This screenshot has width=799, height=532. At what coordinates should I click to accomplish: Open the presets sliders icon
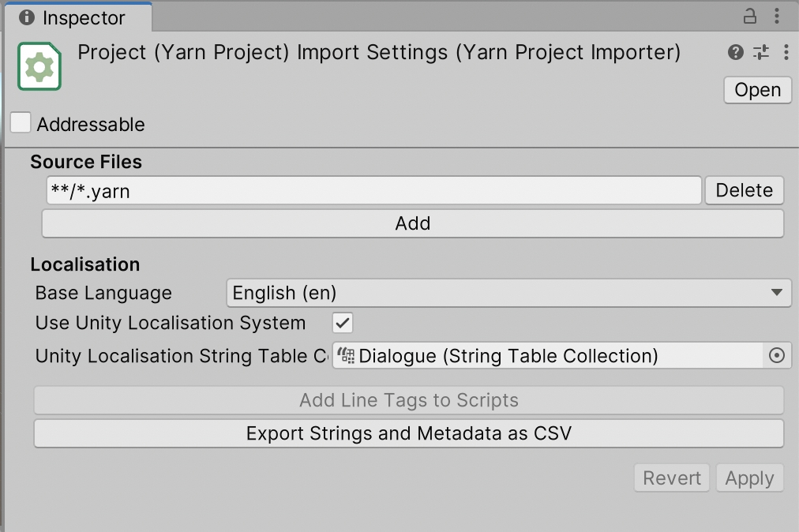761,52
